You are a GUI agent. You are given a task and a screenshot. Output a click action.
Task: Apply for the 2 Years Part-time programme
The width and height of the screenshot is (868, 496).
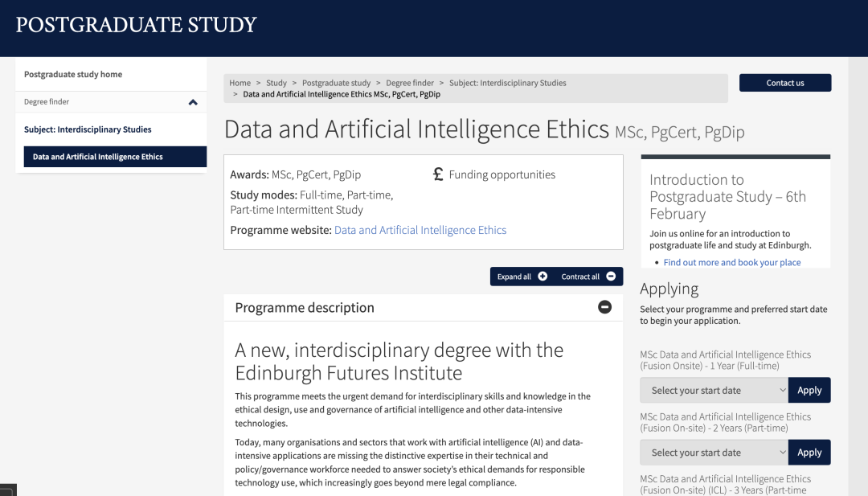coord(809,453)
